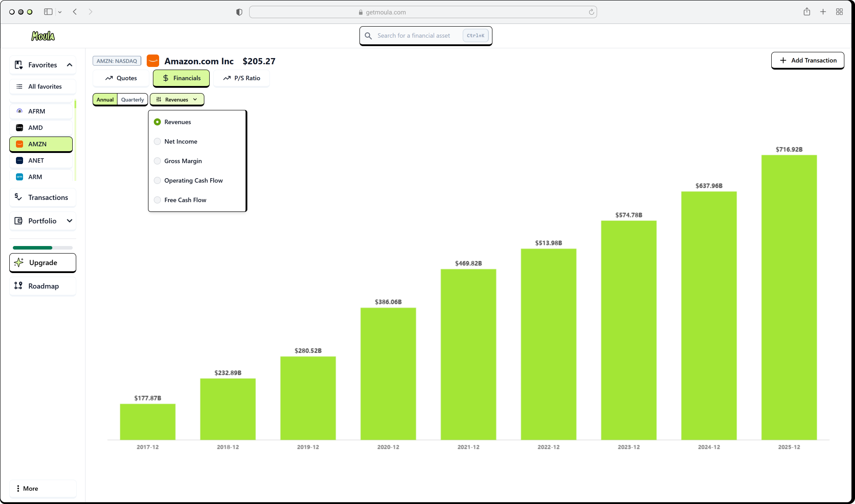855x504 pixels.
Task: Click the getmoula.com address bar
Action: (x=423, y=12)
